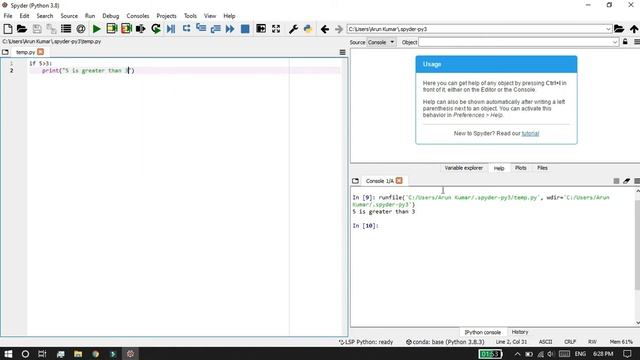Stop debugging with blue square icon
The image size is (640, 360).
click(x=245, y=29)
